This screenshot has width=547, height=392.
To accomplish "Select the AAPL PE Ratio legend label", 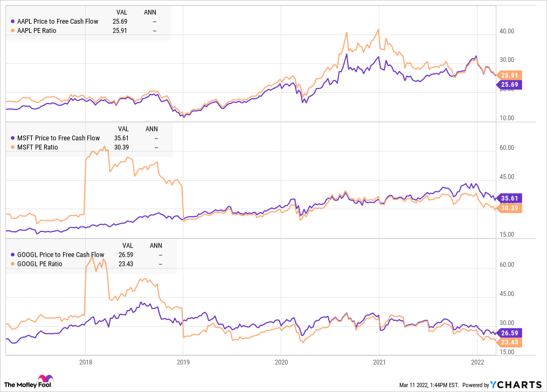I will click(x=37, y=31).
